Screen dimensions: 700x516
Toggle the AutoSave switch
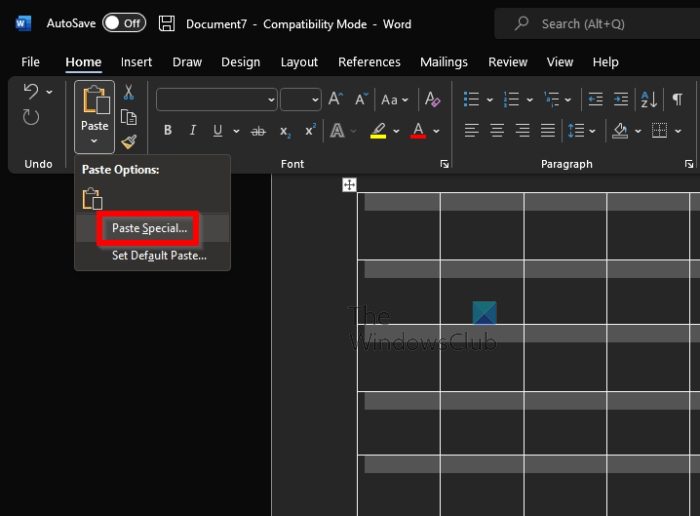pos(124,23)
